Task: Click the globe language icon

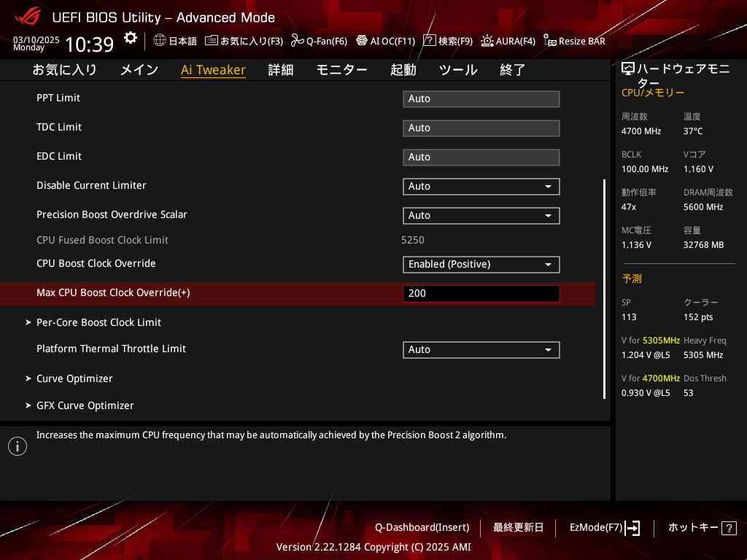Action: coord(160,41)
